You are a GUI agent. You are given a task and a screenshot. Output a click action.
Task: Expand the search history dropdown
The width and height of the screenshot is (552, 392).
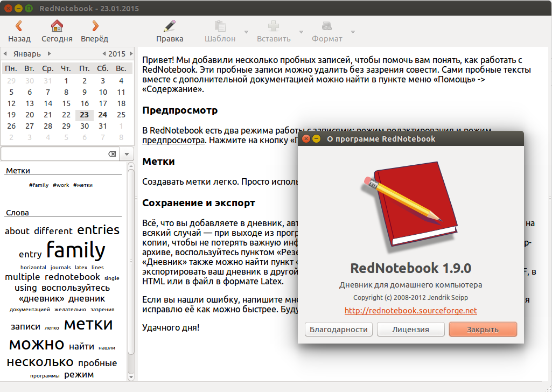(127, 154)
